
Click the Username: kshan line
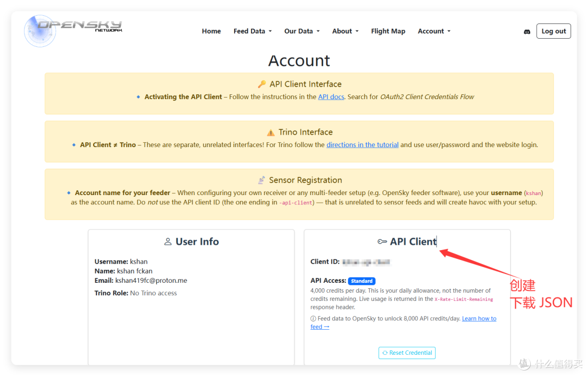click(121, 262)
